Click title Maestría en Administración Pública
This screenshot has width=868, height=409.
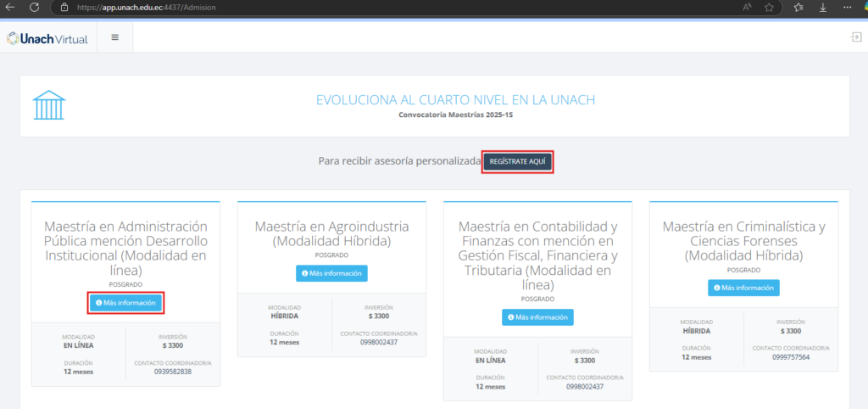[125, 249]
